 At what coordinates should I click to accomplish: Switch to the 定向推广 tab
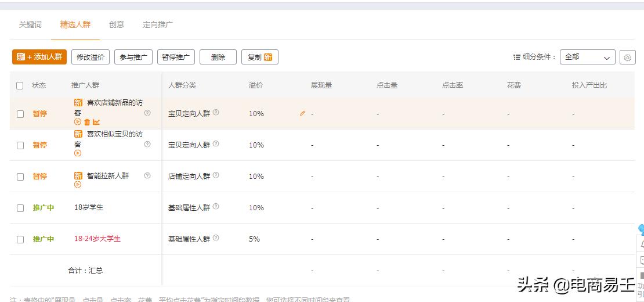point(158,24)
